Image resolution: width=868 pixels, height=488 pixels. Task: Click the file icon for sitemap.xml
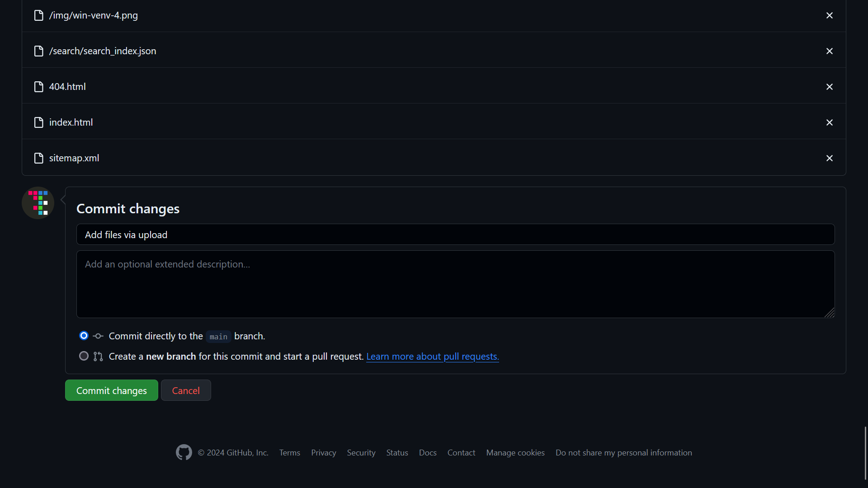[x=39, y=158]
